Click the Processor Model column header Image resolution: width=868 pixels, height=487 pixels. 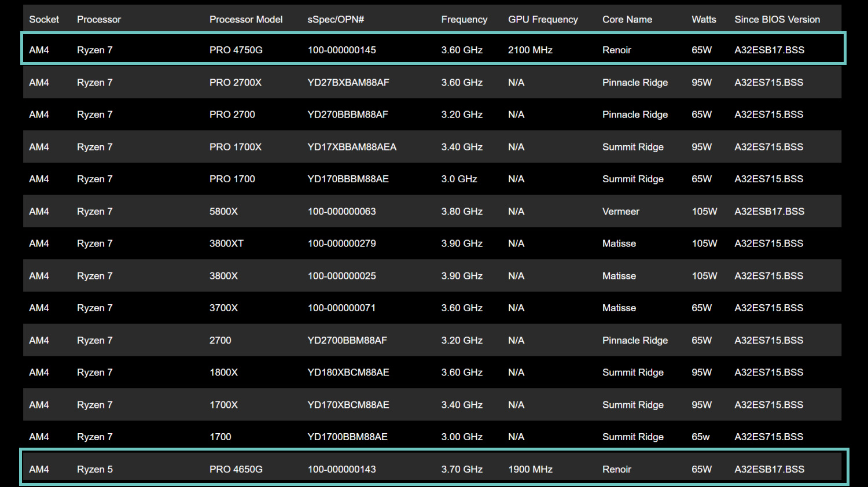(x=246, y=19)
